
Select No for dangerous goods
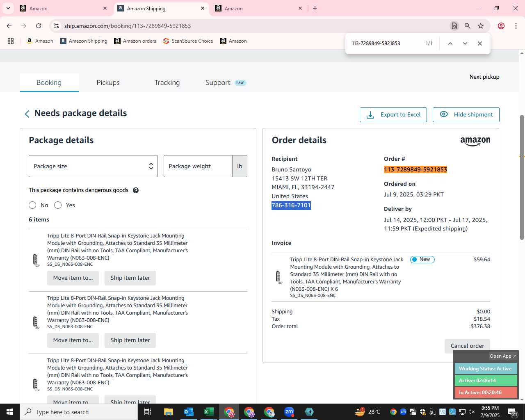32,205
